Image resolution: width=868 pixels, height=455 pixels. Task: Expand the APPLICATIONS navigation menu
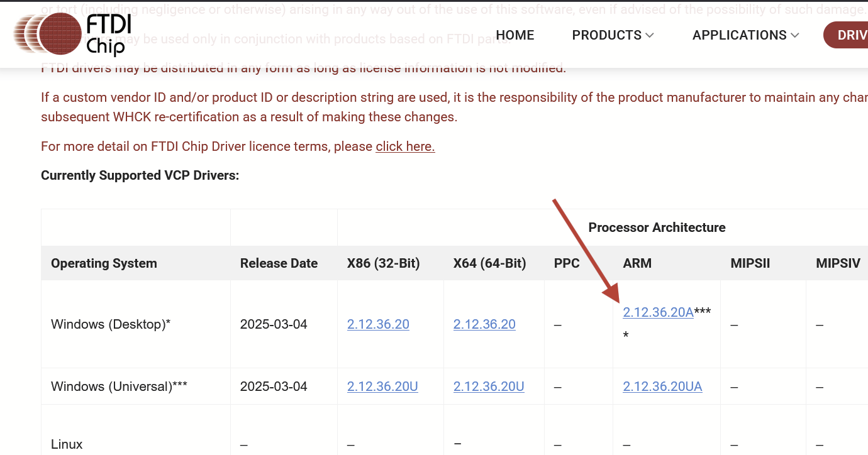746,35
